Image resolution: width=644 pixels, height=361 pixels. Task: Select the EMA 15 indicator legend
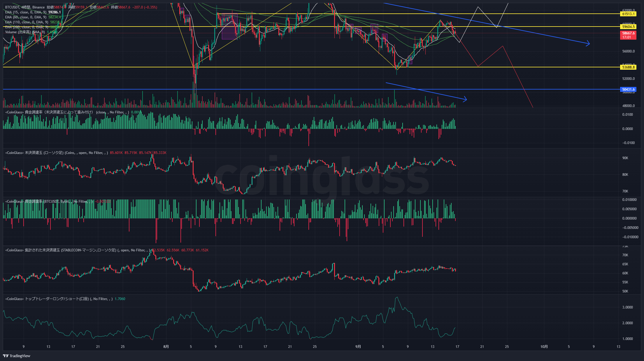click(x=26, y=12)
